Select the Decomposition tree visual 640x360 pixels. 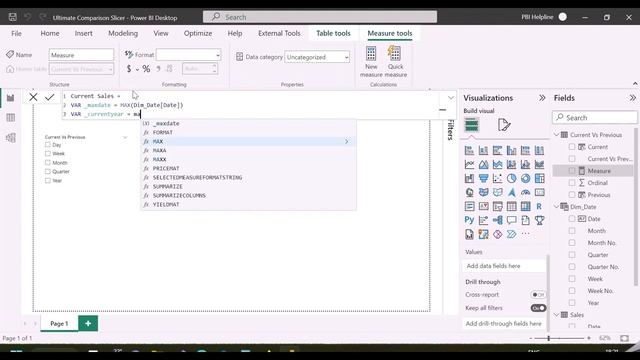[497, 220]
